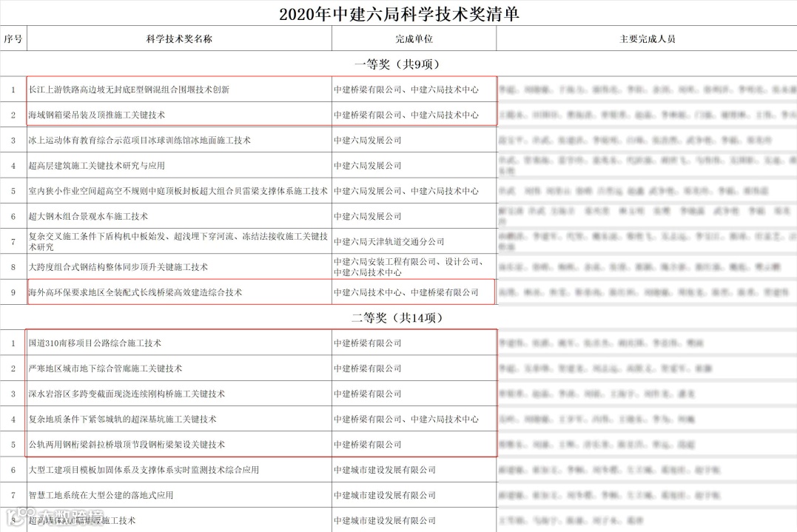Click row number 5 under 一等奖

point(13,192)
